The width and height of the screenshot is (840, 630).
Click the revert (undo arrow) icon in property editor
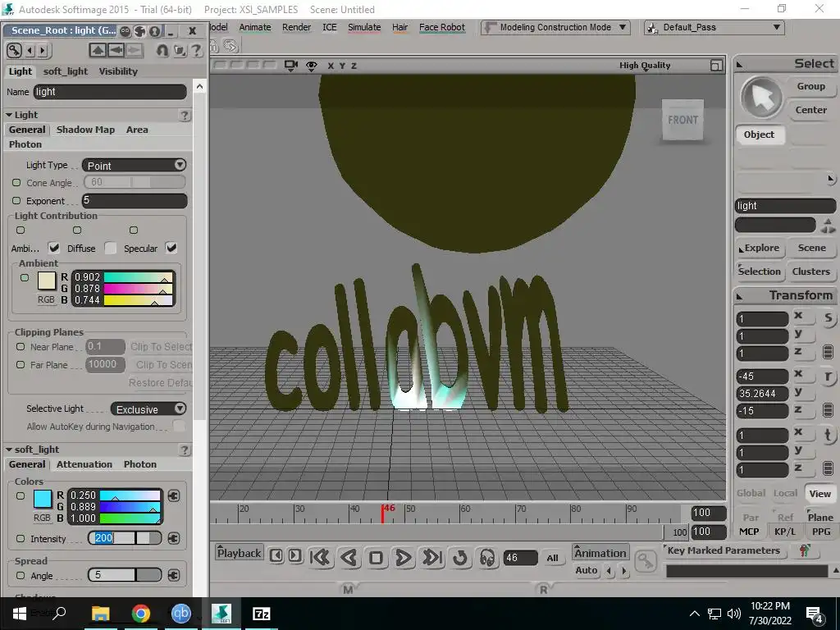162,50
